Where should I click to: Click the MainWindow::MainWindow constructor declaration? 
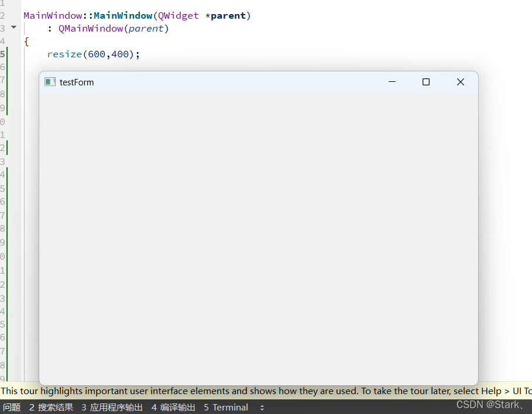(137, 16)
